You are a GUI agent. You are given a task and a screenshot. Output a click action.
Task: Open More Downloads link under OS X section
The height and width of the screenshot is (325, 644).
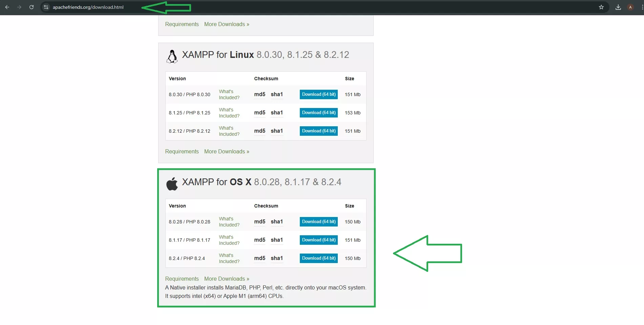226,279
